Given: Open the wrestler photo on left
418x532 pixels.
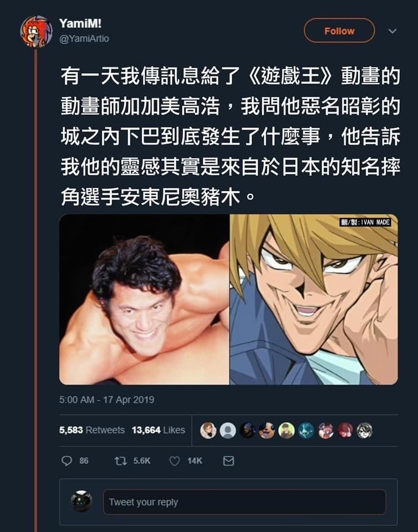Looking at the screenshot, I should [144, 300].
